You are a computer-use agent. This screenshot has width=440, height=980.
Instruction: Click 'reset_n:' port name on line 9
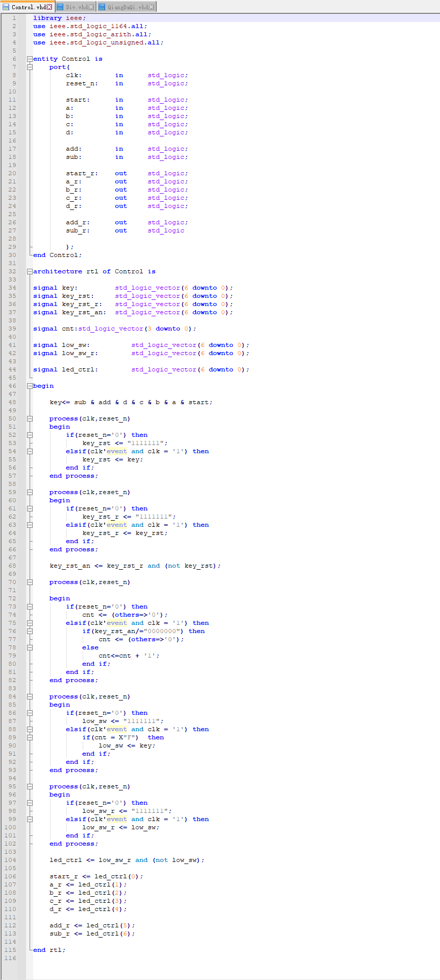click(82, 83)
